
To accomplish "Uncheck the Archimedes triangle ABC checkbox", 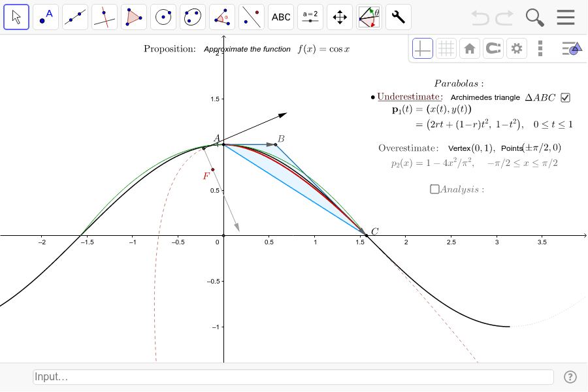I will 565,97.
